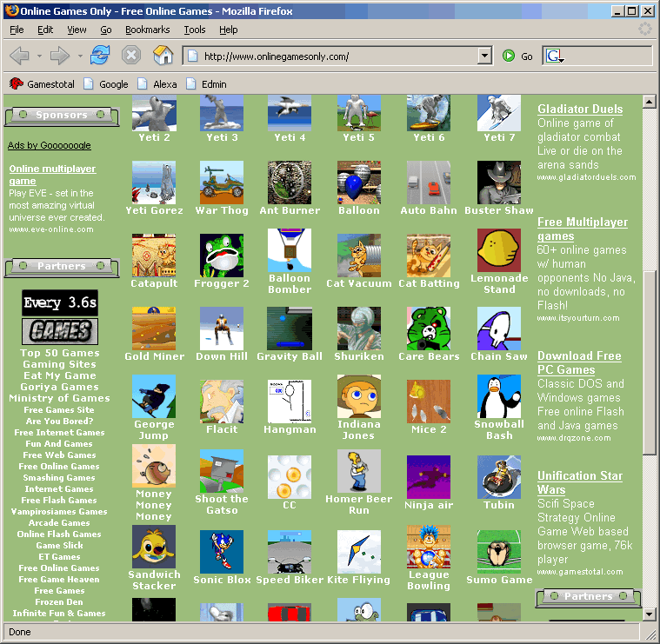
Task: Follow the Gladiator Duels ad link
Action: tap(580, 109)
